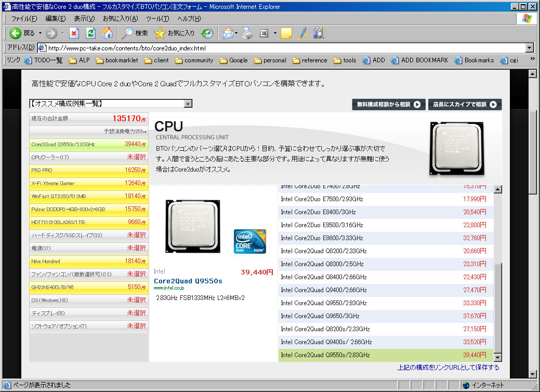Open the オススメ構成例集一覧 dropdown
Screen dimensions: 540x392
(111, 103)
